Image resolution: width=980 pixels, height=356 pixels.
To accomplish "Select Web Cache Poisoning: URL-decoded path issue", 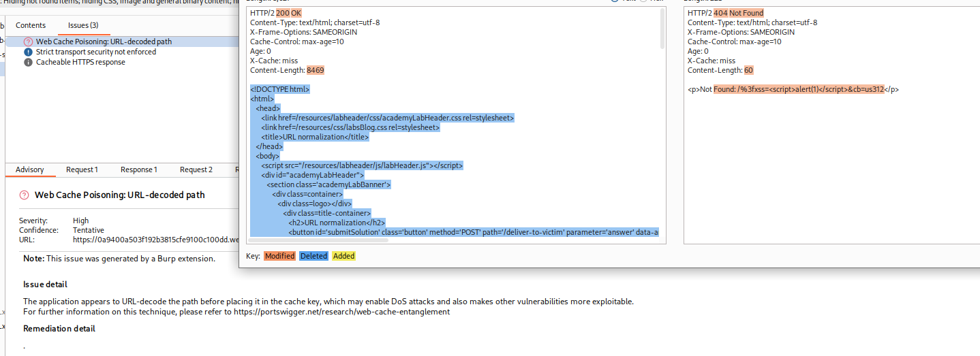I will click(x=104, y=42).
